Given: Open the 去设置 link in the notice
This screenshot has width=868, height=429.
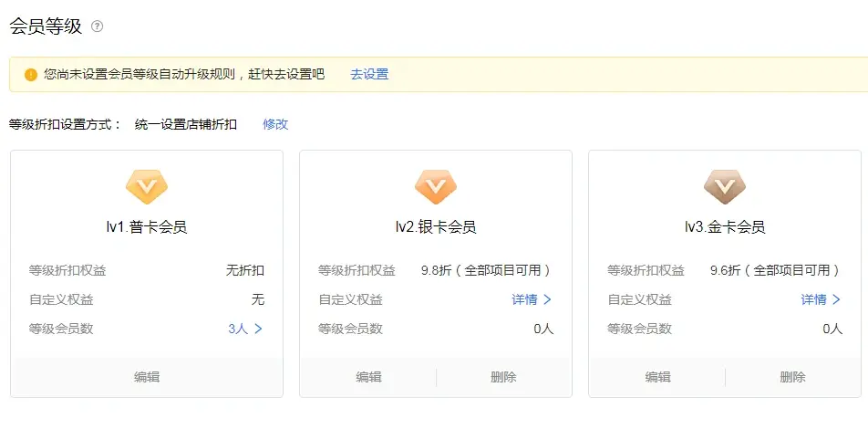Looking at the screenshot, I should tap(369, 74).
